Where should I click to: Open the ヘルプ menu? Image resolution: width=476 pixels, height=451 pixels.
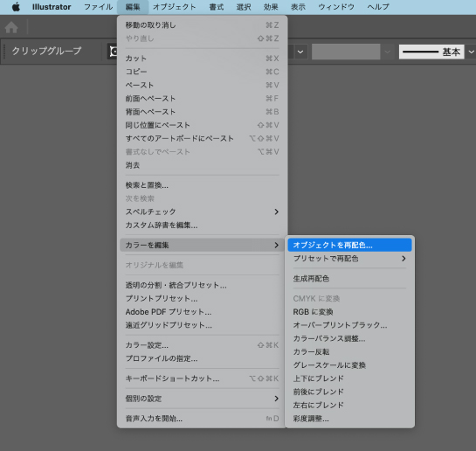click(x=378, y=7)
